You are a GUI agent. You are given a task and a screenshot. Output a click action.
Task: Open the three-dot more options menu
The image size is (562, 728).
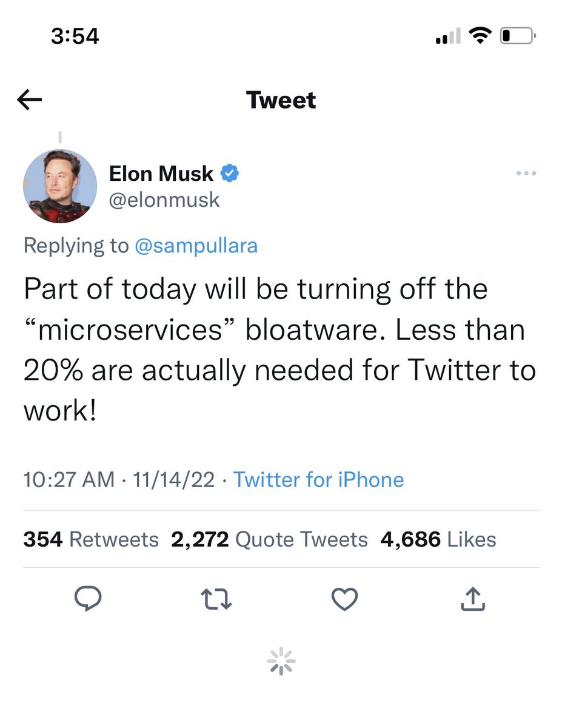tap(526, 174)
